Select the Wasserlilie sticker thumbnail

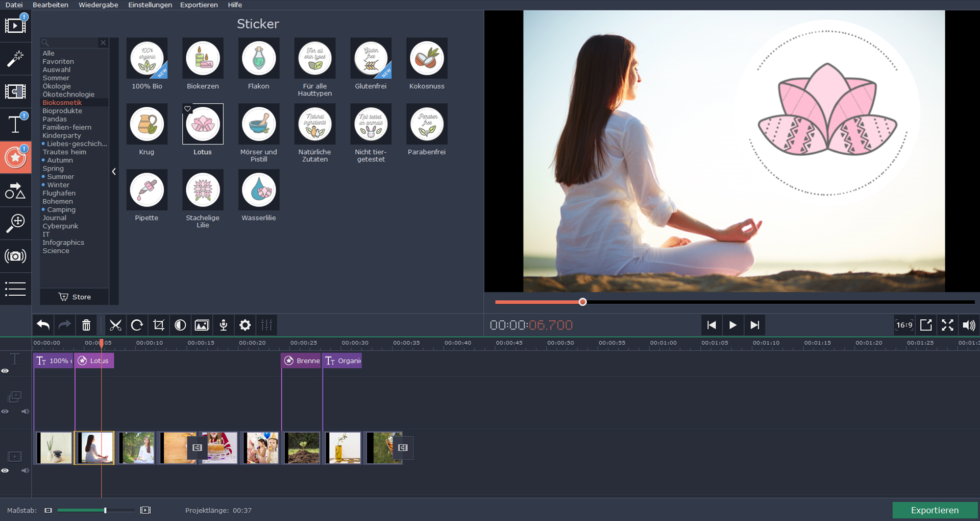pos(259,190)
